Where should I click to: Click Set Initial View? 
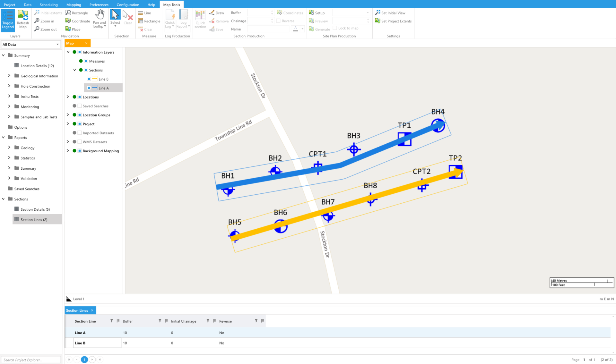pos(390,13)
